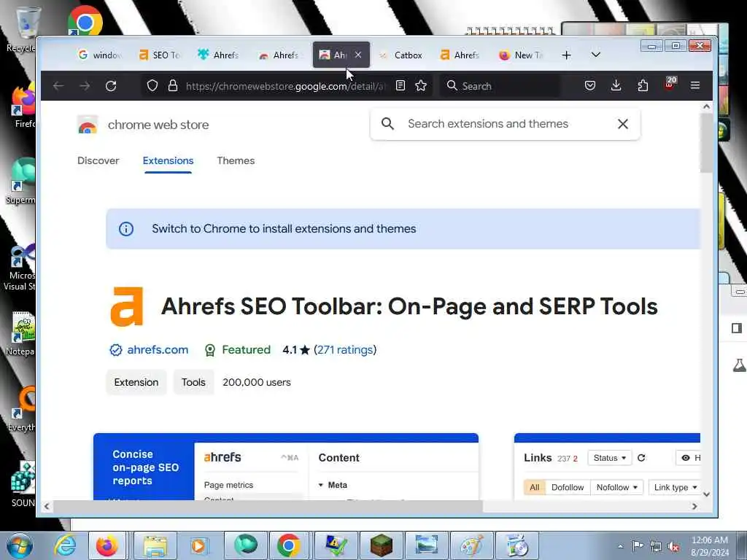Open a new tab with plus button
Image resolution: width=747 pixels, height=560 pixels.
(x=566, y=55)
